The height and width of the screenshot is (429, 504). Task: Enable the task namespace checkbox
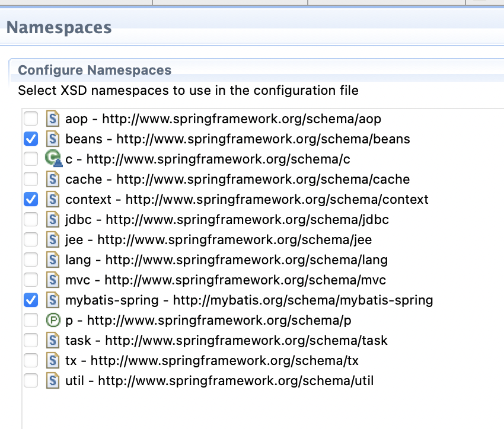pyautogui.click(x=31, y=340)
